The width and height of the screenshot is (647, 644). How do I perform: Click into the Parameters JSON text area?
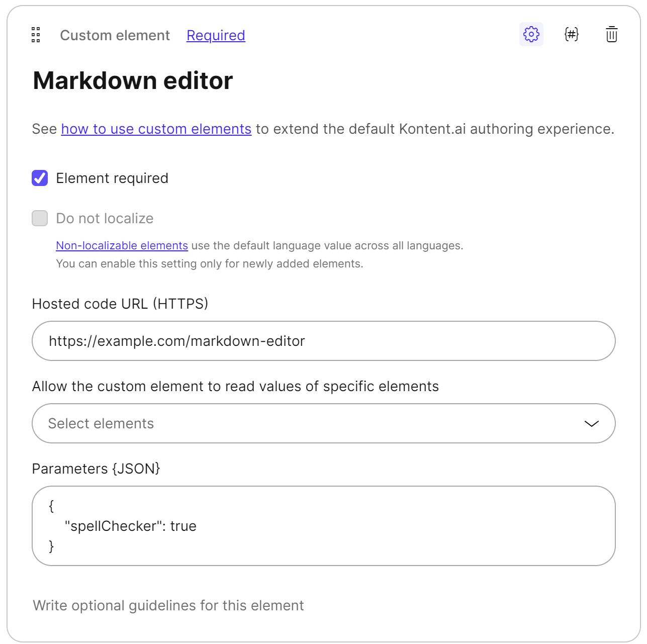coord(323,526)
